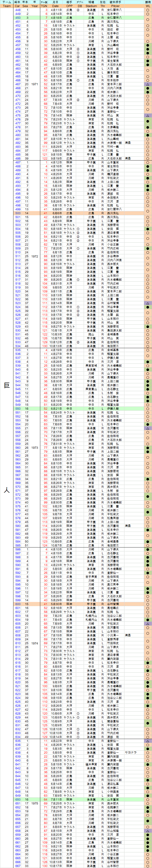Click stadium "岩手県営" in row 593
Screen dimensions: 152x868
pos(91,577)
